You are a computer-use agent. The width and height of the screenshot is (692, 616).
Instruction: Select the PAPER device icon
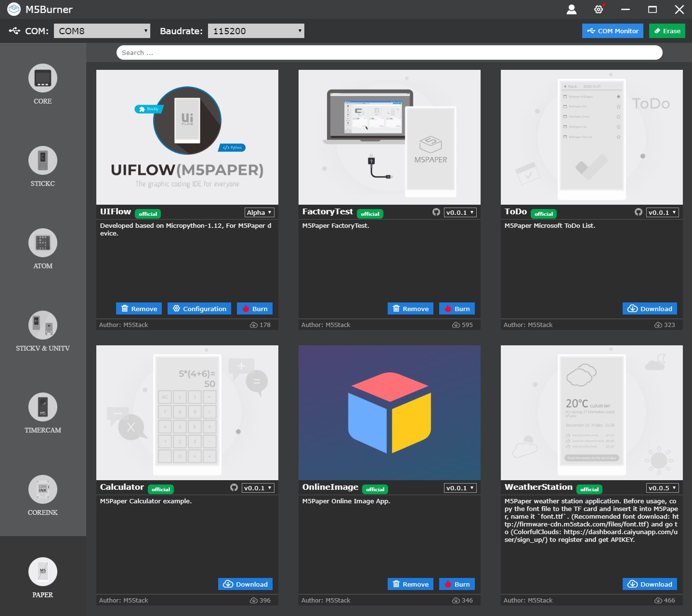(x=43, y=572)
